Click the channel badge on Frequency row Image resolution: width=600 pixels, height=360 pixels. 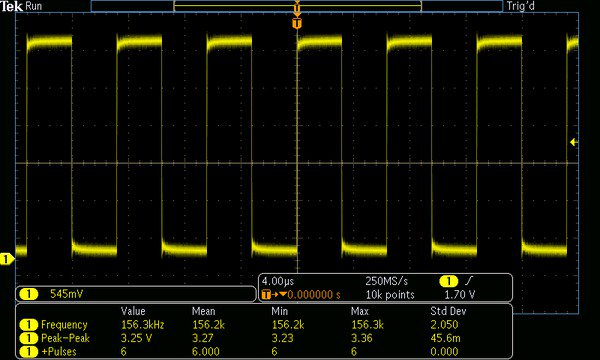(x=29, y=325)
